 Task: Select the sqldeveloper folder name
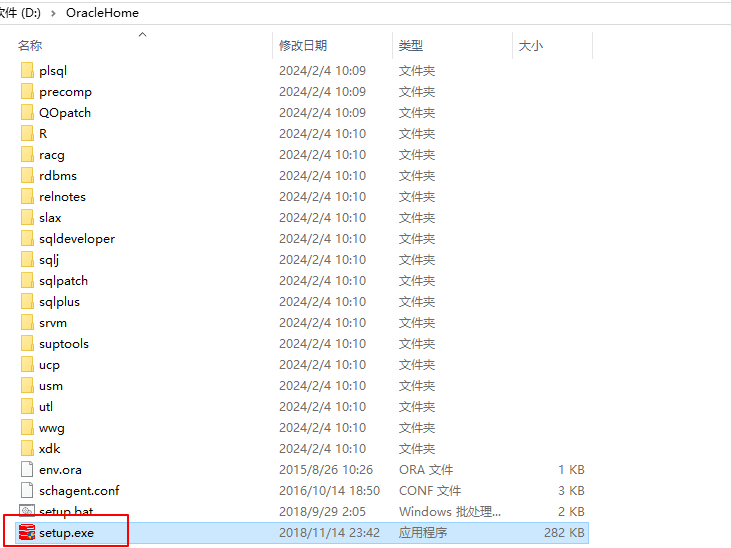point(77,239)
